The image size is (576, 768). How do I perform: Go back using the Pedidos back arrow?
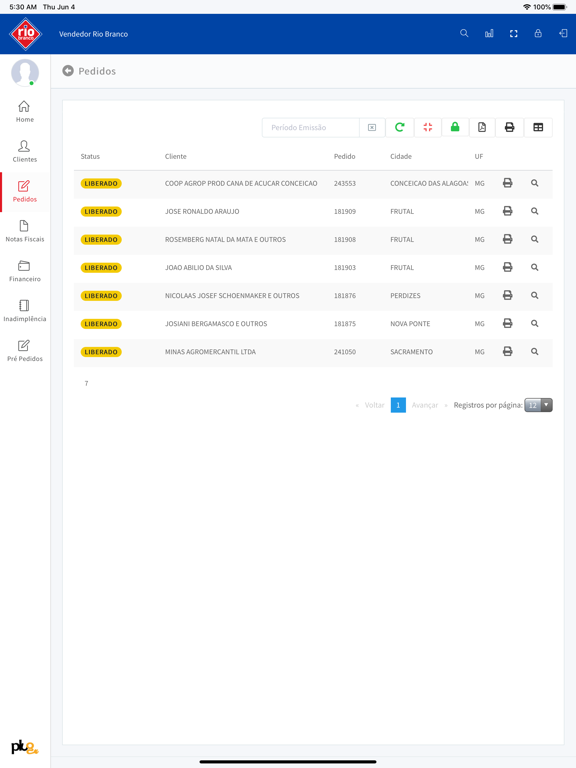pyautogui.click(x=68, y=71)
